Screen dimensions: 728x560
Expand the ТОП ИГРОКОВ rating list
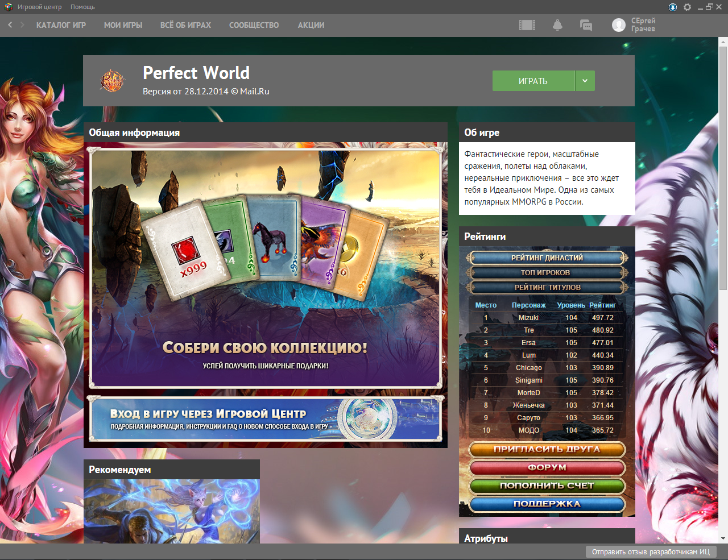point(547,272)
